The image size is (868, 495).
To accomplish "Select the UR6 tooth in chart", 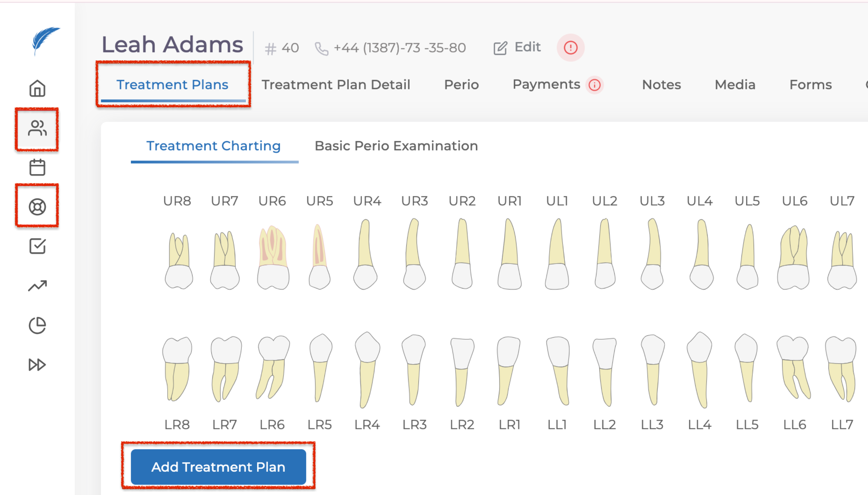I will pos(273,257).
